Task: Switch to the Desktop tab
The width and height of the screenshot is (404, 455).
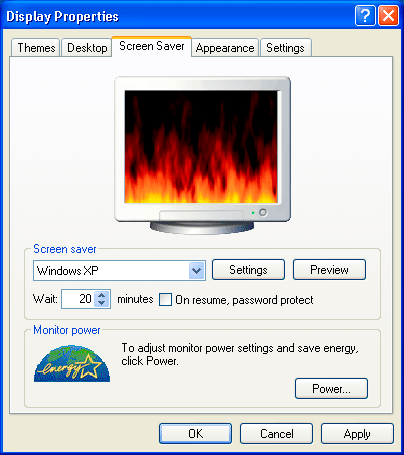Action: point(87,48)
